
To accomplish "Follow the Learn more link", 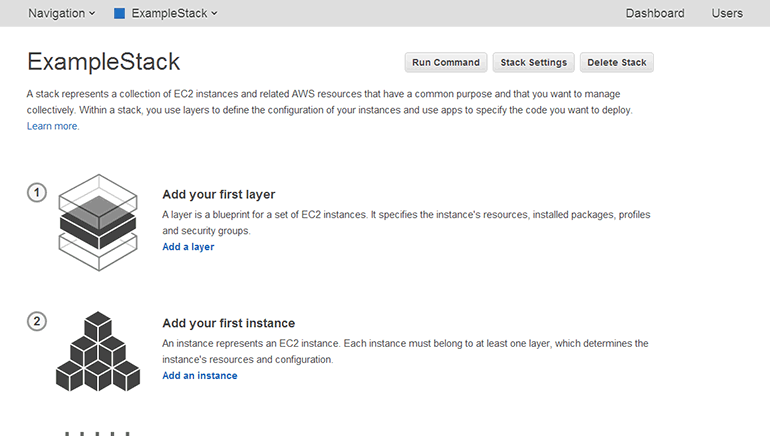I will pos(53,127).
